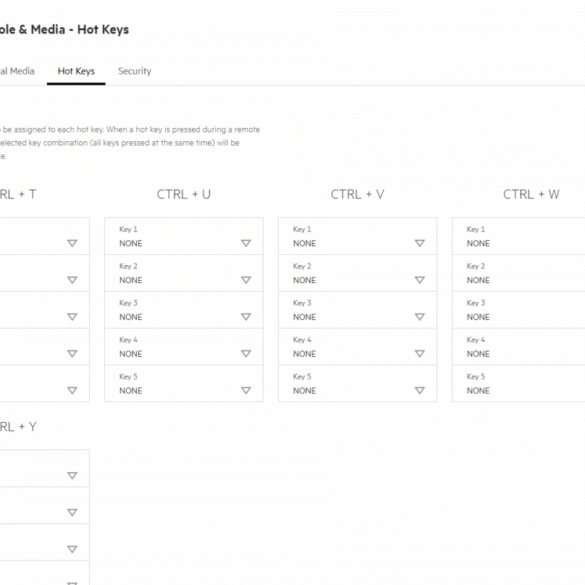
Task: Open Key 5 arrow under CTRL + U
Action: [x=246, y=390]
